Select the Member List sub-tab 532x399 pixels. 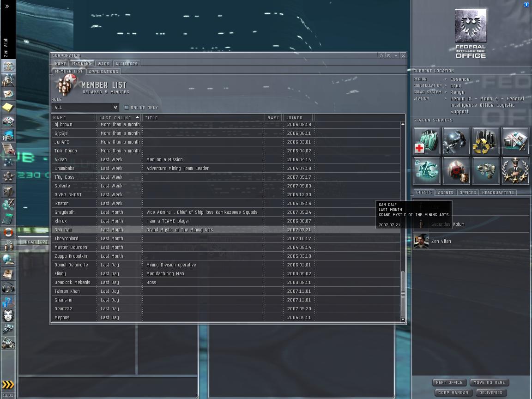(x=69, y=71)
